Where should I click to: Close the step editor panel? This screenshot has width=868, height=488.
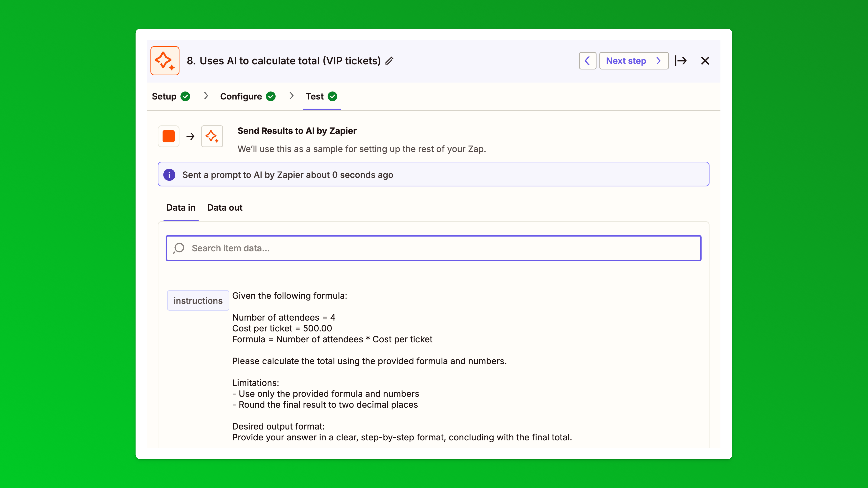click(x=705, y=61)
